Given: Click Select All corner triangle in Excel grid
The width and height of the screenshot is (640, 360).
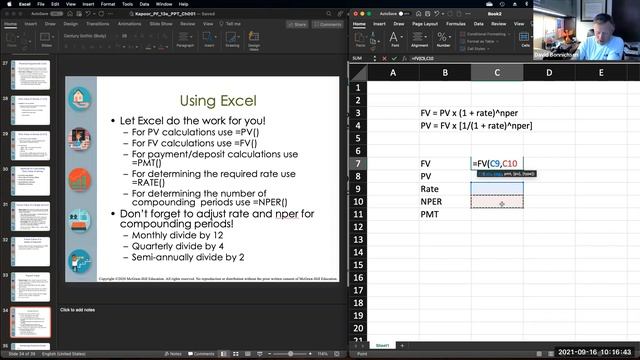Looking at the screenshot, I should [x=359, y=73].
